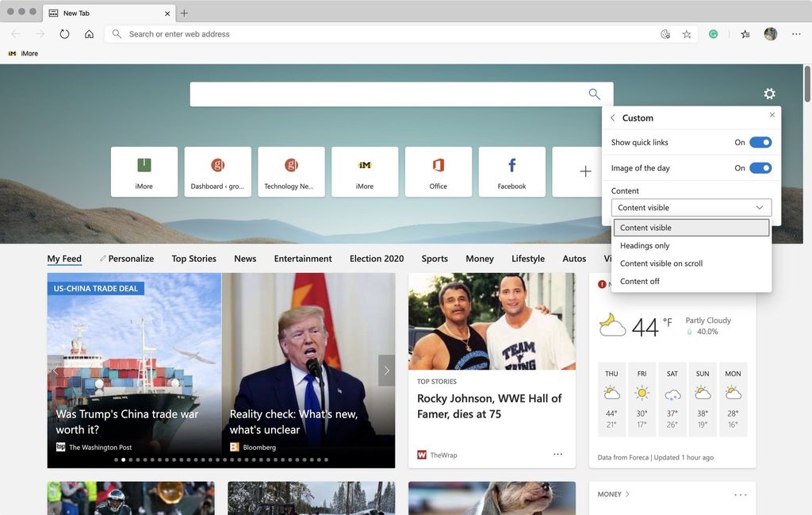Select Headings only from the content list

[646, 245]
